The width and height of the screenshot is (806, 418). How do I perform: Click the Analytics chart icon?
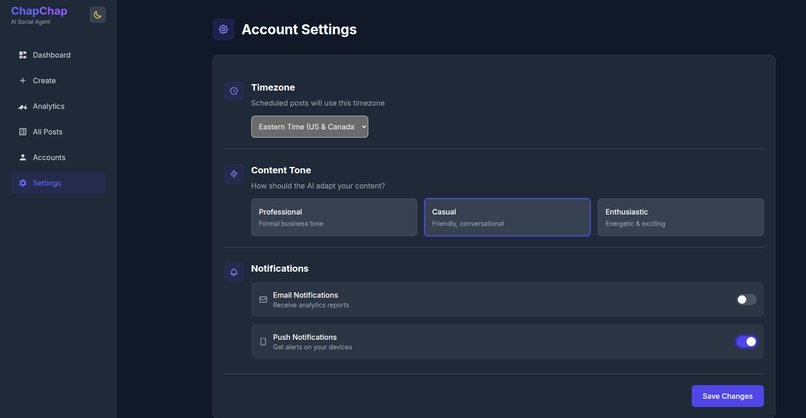23,106
